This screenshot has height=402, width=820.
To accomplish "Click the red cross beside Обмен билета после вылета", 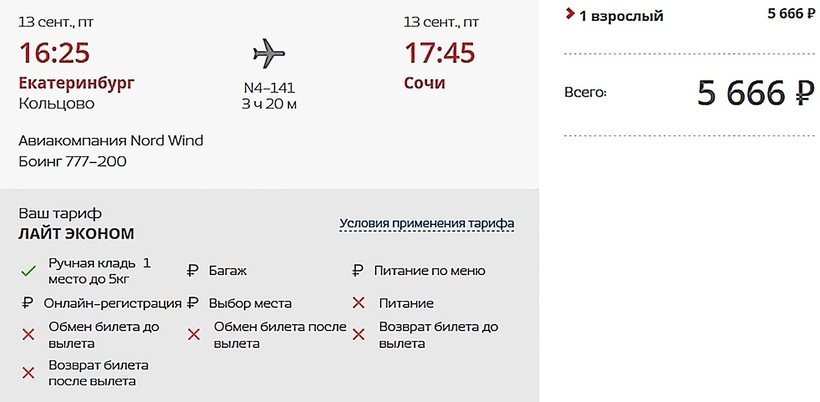I will [x=192, y=335].
